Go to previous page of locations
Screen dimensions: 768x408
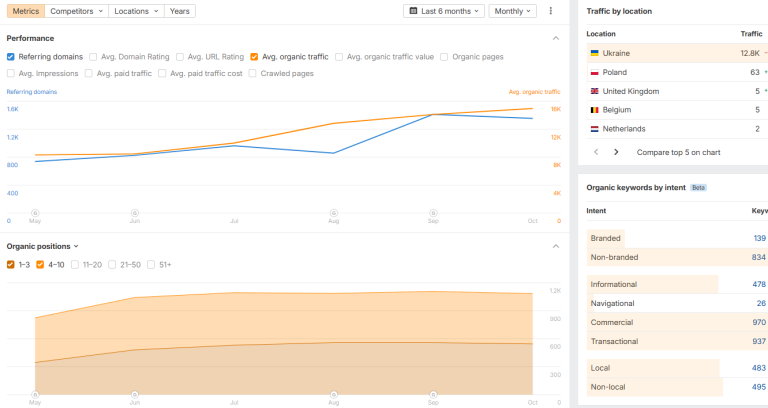point(596,152)
